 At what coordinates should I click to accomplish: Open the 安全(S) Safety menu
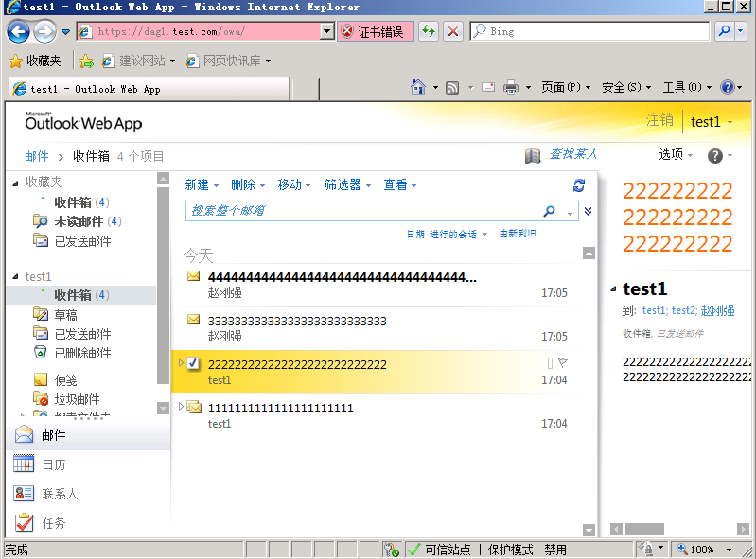626,87
